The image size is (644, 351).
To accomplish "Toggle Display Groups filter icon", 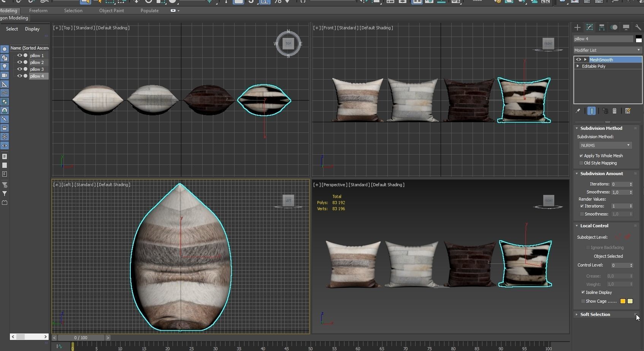I will pyautogui.click(x=5, y=102).
